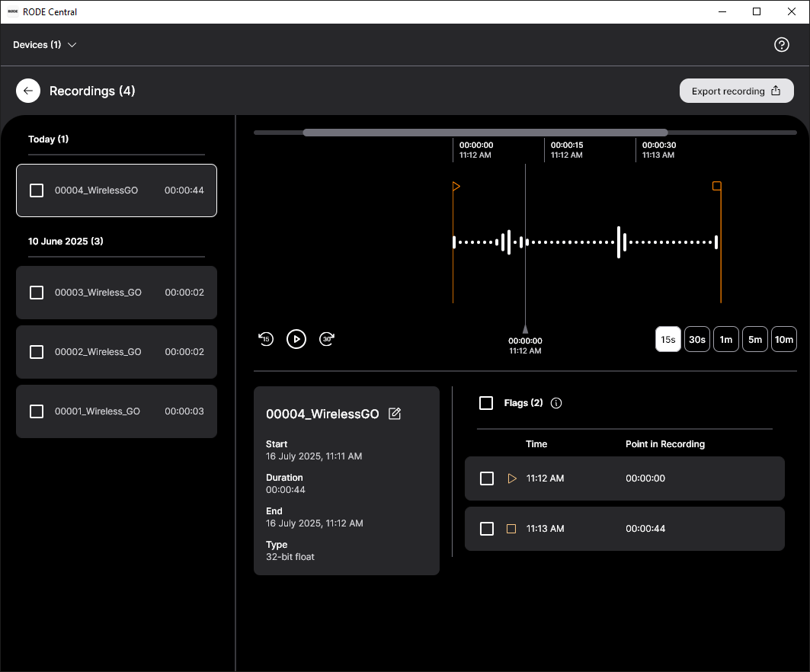Skip backward 15 seconds in the recording

tap(266, 339)
